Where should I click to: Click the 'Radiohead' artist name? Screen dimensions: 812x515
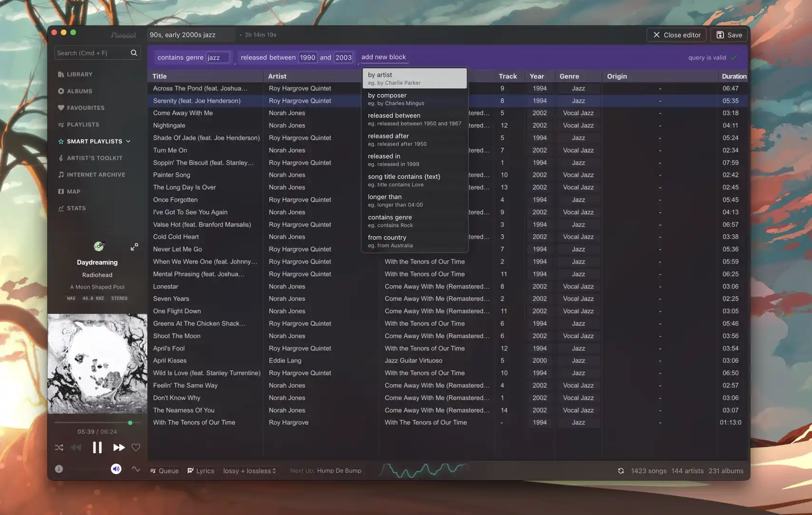click(x=97, y=275)
